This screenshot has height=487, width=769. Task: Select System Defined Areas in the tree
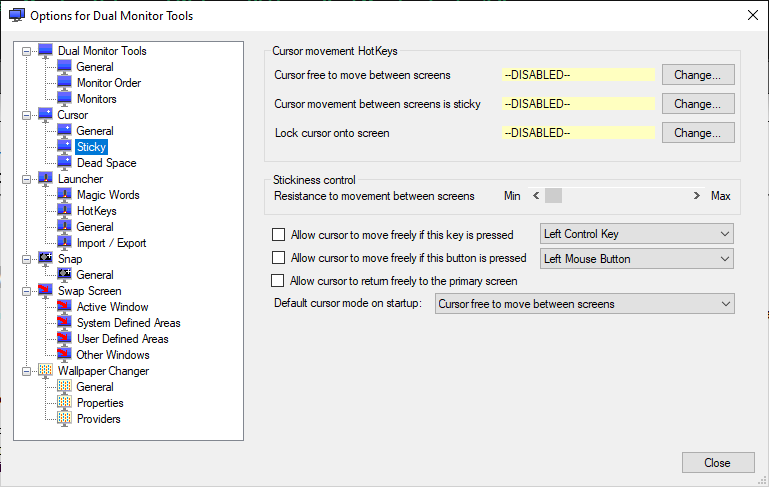[128, 323]
